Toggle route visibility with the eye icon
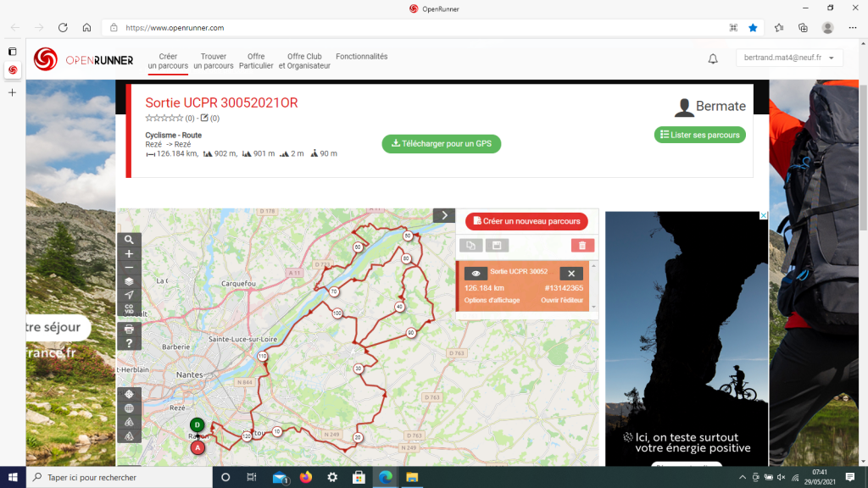 tap(476, 274)
